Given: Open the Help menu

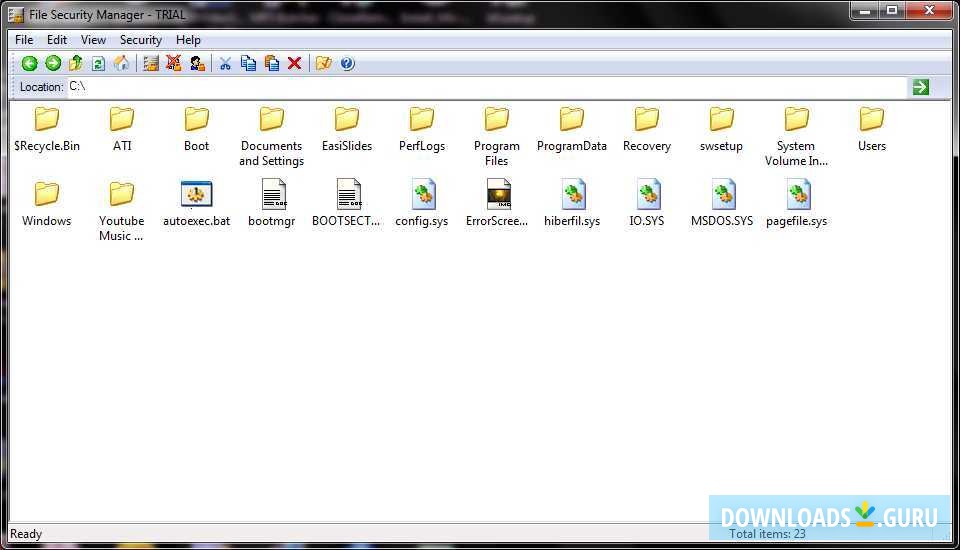Looking at the screenshot, I should [x=188, y=40].
